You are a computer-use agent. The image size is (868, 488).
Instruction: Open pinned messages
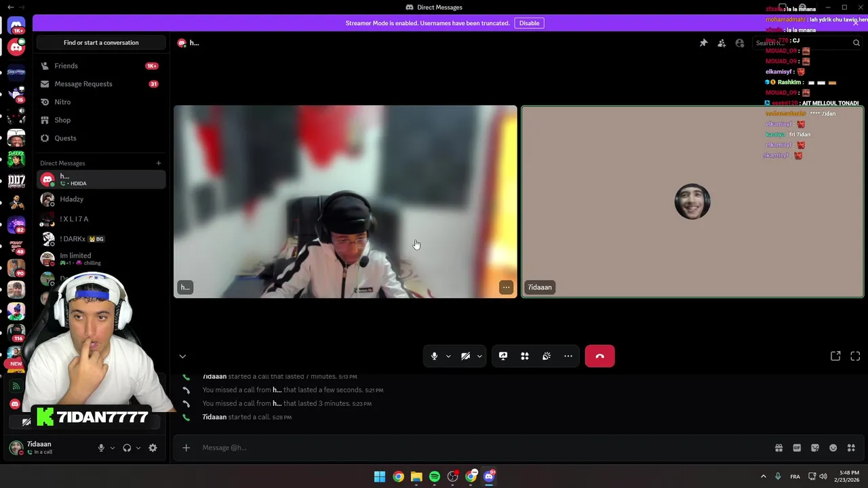(703, 43)
